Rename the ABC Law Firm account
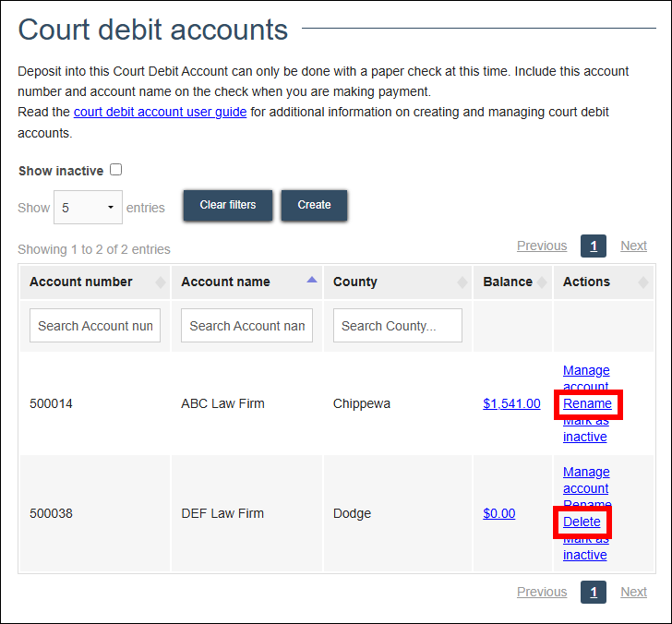Screen dimensions: 672x624 click(587, 403)
